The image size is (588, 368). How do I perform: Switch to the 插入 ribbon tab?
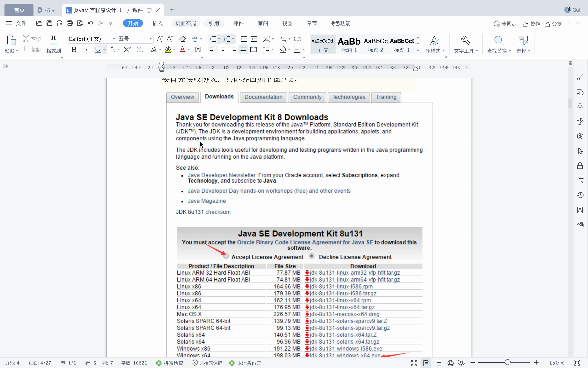pos(157,23)
